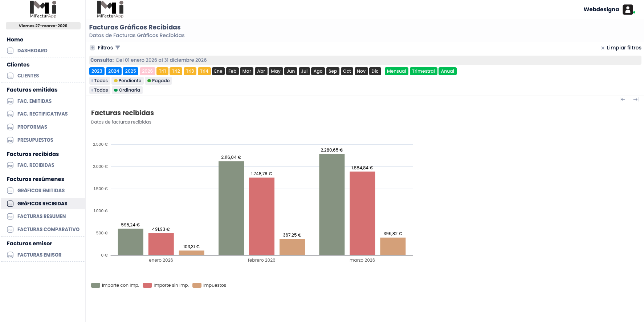Click the febrero 2026 green bar
The width and height of the screenshot is (644, 322).
[x=231, y=208]
